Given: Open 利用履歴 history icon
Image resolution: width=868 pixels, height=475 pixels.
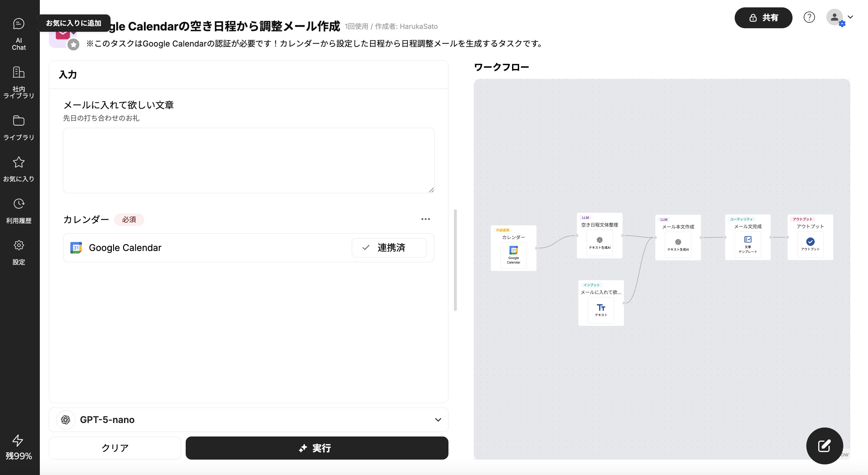Looking at the screenshot, I should tap(19, 211).
